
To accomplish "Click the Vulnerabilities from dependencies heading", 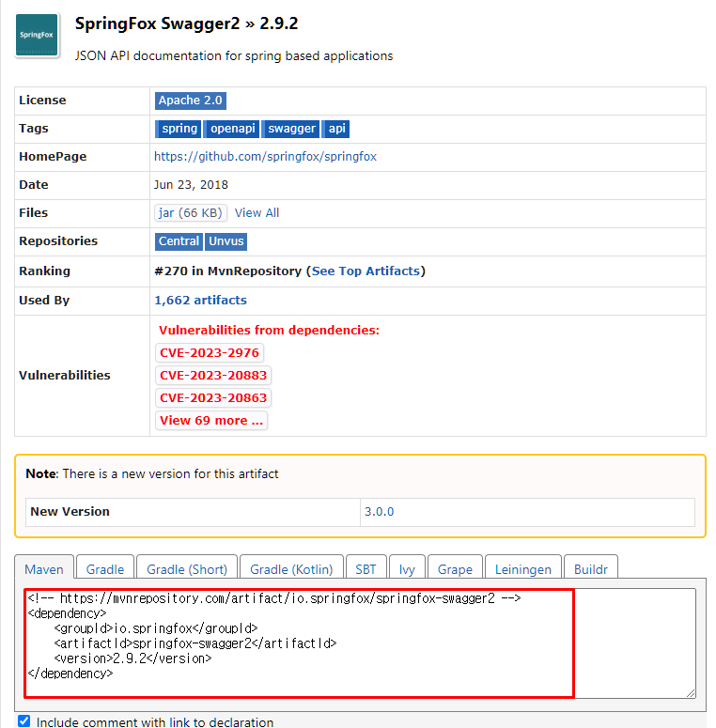I will (269, 330).
